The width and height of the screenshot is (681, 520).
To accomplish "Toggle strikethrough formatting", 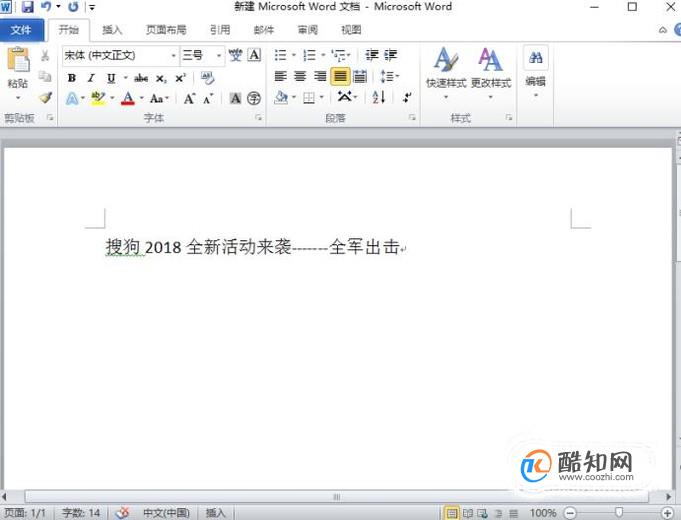I will [x=141, y=78].
